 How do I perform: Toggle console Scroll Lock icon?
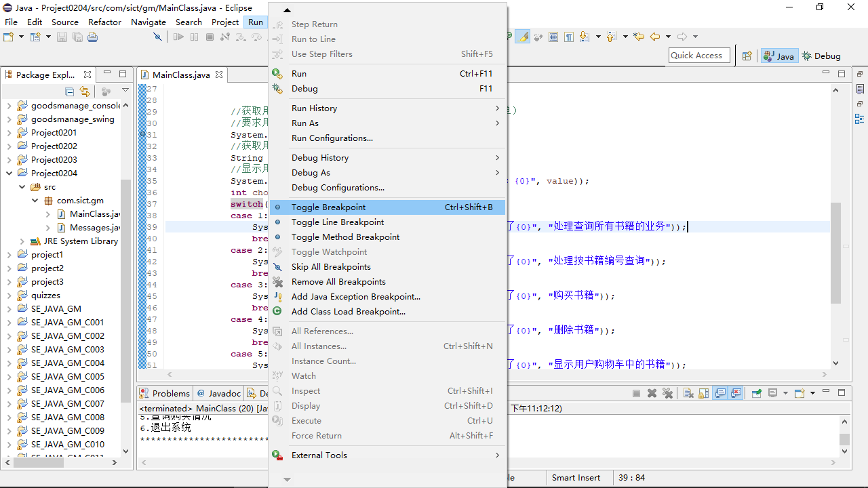pos(704,393)
